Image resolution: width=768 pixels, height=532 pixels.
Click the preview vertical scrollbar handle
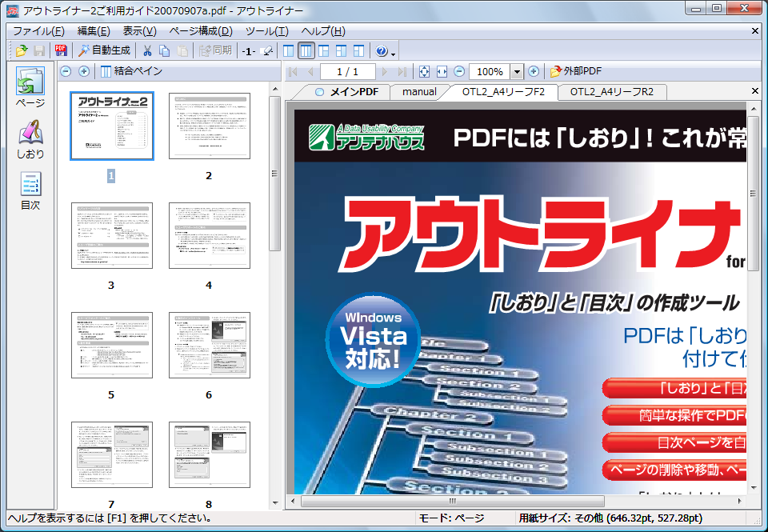pyautogui.click(x=754, y=193)
